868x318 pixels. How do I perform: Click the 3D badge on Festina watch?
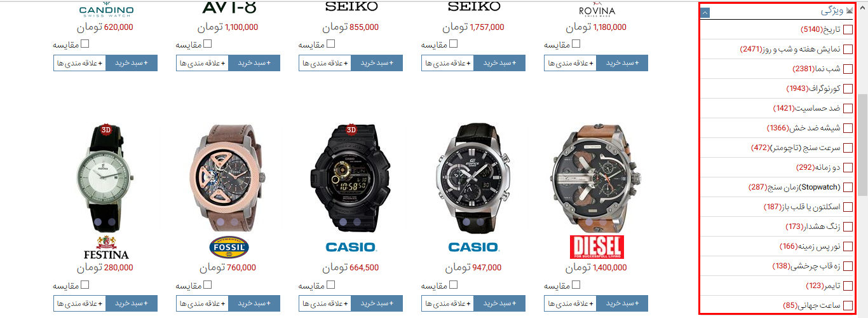coord(105,130)
